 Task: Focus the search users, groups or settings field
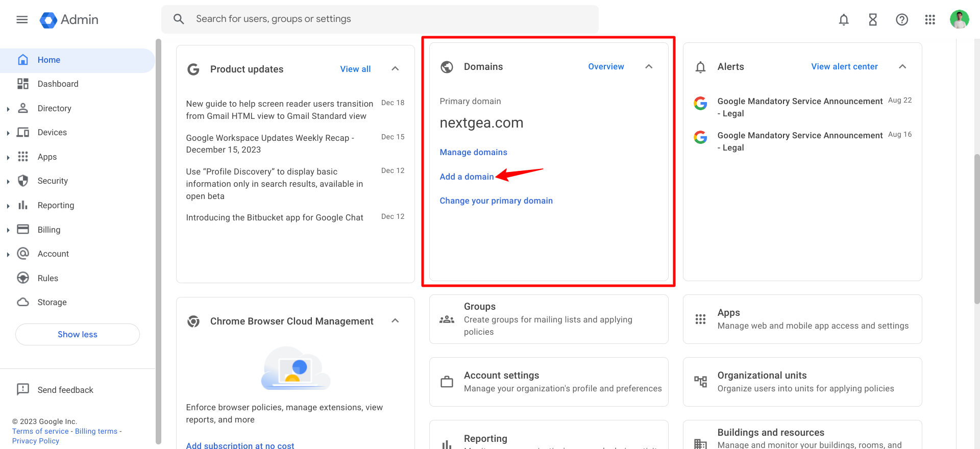click(380, 19)
